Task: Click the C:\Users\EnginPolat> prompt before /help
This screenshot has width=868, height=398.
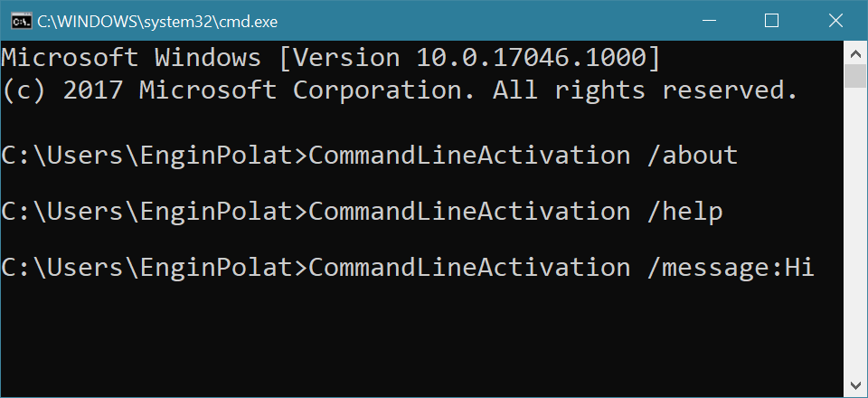Action: (x=155, y=212)
